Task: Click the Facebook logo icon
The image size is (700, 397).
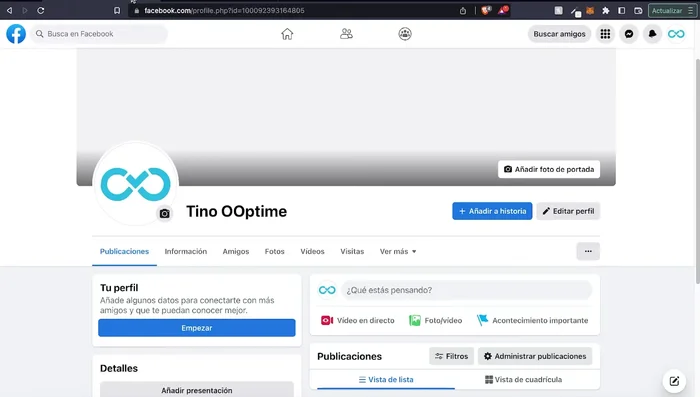Action: click(16, 34)
